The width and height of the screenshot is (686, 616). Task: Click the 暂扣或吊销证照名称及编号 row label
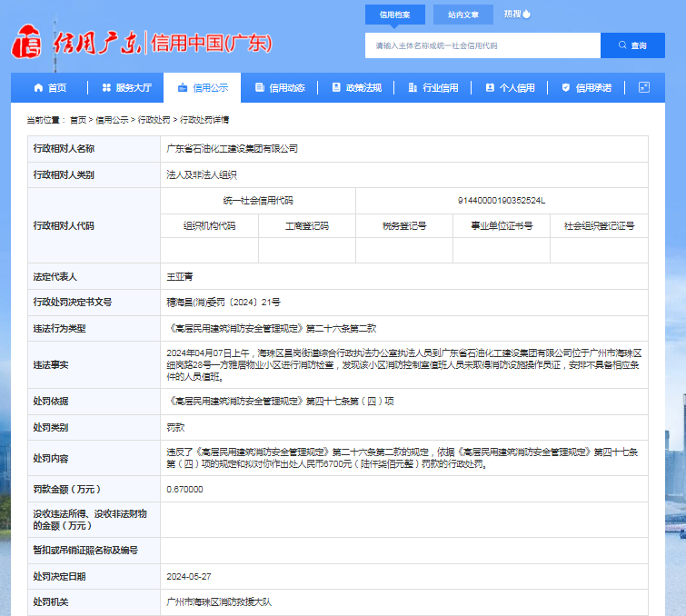coord(85,551)
